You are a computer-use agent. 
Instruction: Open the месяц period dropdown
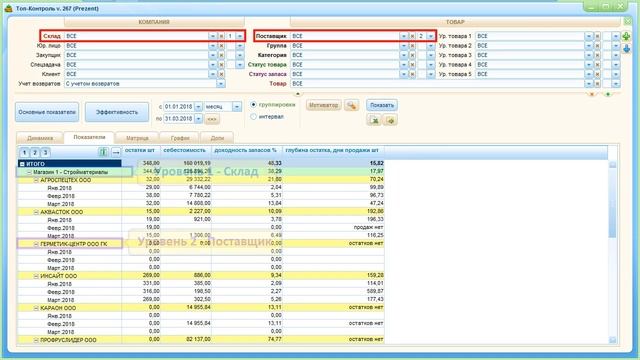pos(237,107)
